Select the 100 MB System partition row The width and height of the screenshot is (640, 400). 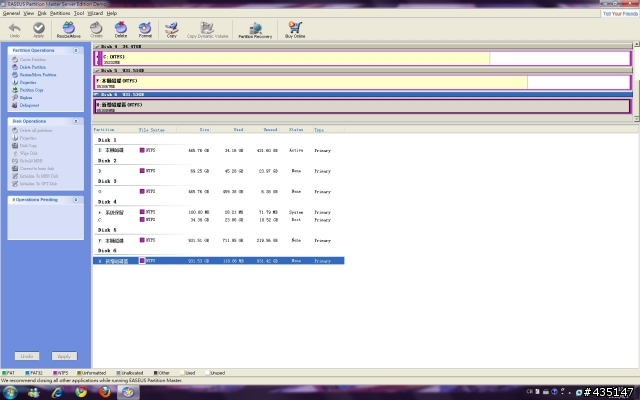point(218,212)
